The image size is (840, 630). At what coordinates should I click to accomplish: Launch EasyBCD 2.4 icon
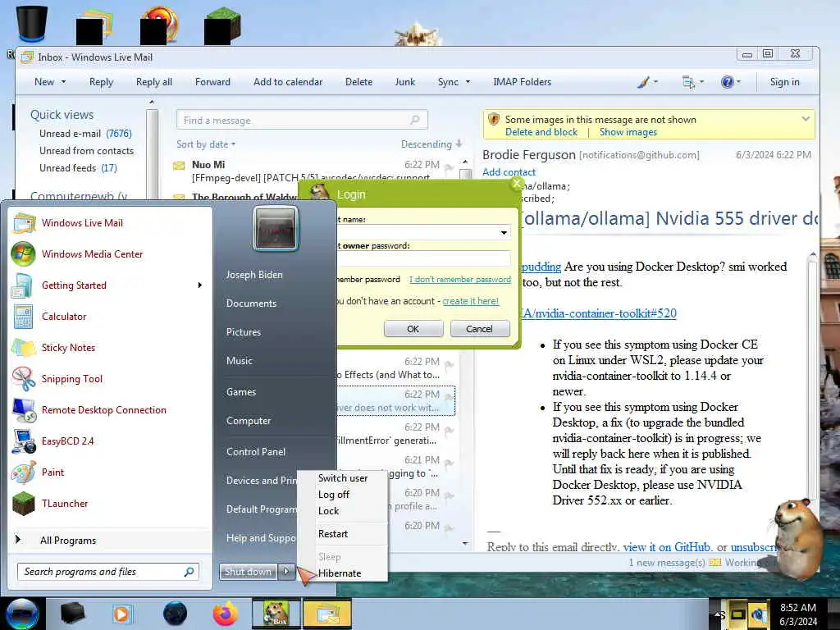pyautogui.click(x=24, y=441)
